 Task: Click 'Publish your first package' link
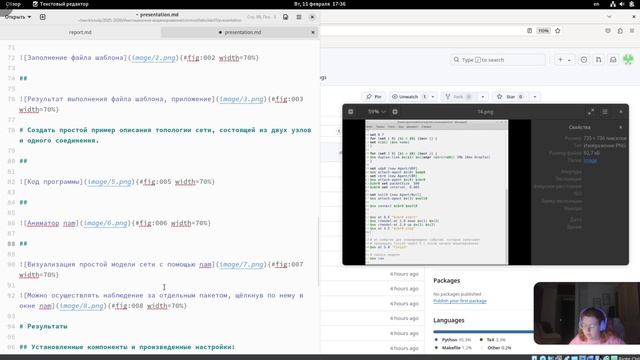460,301
